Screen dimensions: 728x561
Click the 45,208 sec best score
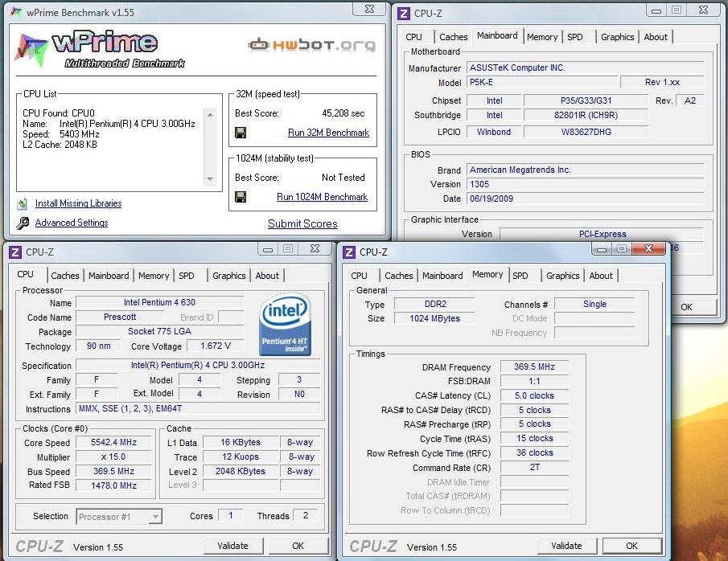click(x=343, y=113)
